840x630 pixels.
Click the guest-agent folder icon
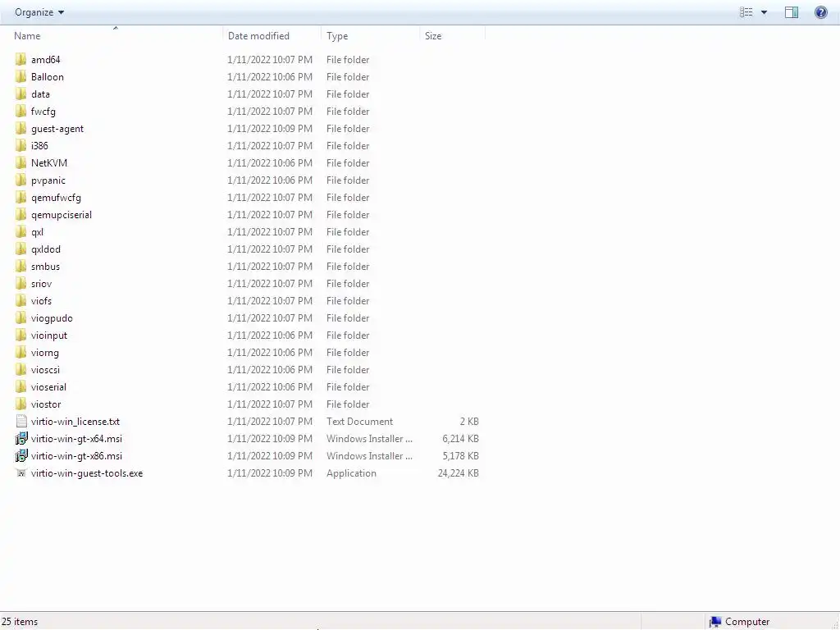[21, 129]
